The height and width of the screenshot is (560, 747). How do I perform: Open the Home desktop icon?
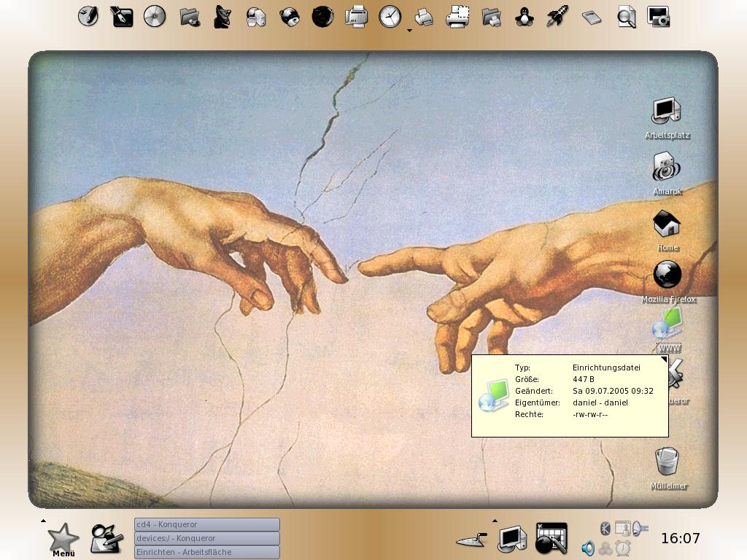click(x=667, y=231)
